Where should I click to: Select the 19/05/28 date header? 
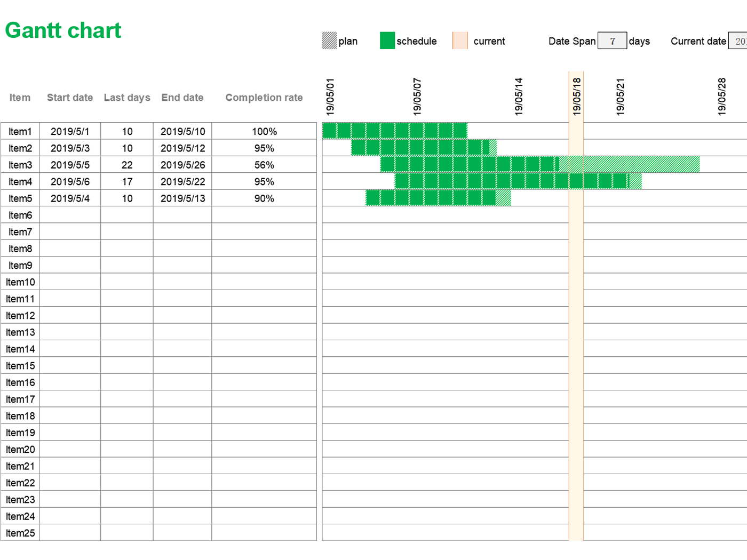(x=722, y=97)
